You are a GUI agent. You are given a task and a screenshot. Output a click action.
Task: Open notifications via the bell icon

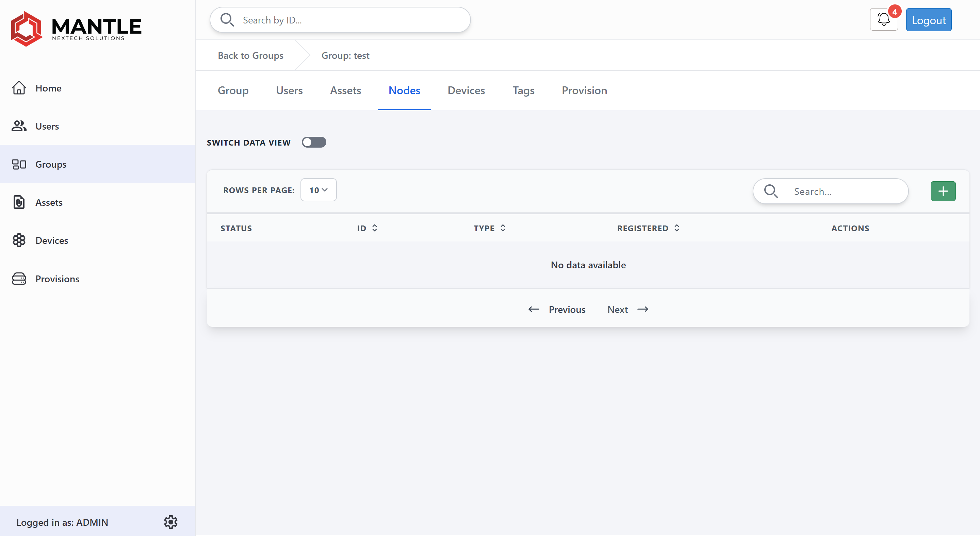pyautogui.click(x=883, y=19)
